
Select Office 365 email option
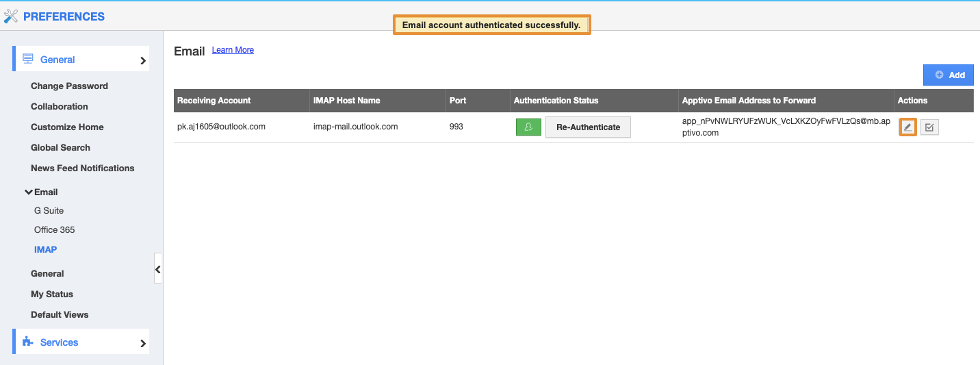(55, 229)
